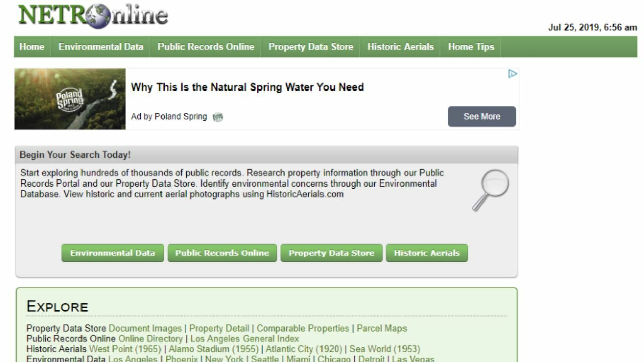The width and height of the screenshot is (644, 362).
Task: Open the Home menu item
Action: click(x=32, y=47)
